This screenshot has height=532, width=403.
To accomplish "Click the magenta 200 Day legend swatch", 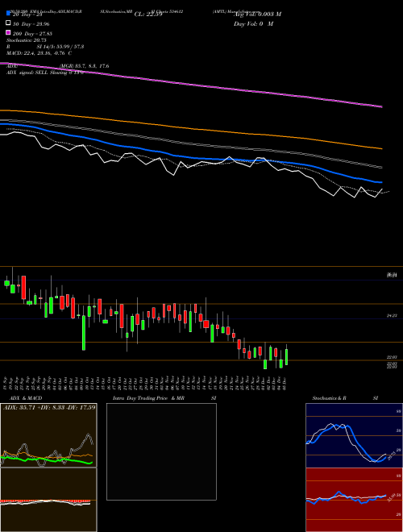I will (x=8, y=32).
